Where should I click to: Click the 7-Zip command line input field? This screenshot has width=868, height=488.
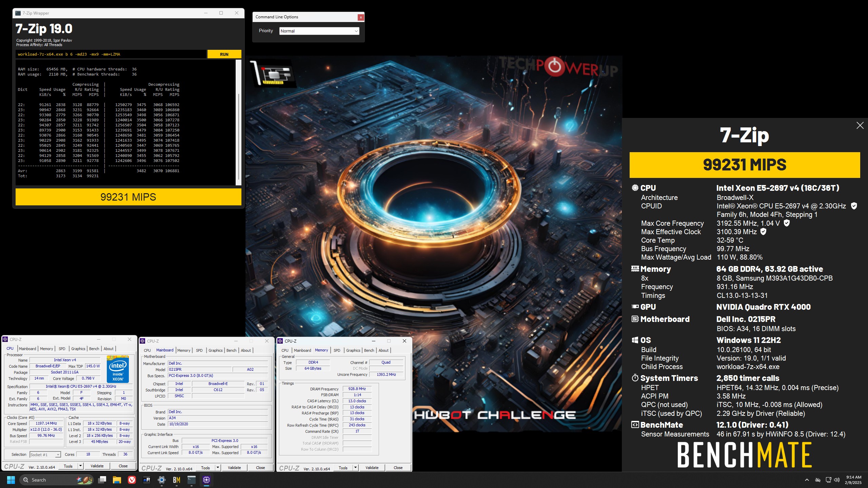pos(111,54)
